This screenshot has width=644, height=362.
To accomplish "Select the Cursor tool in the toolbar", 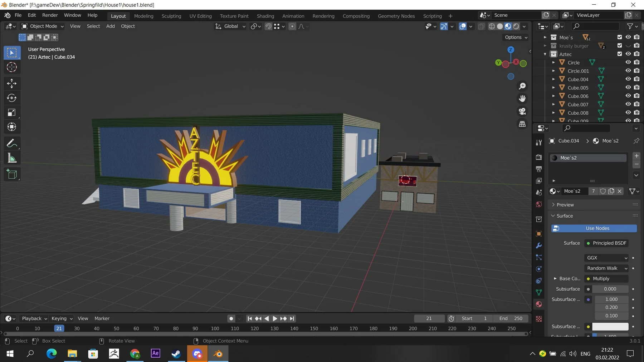I will [x=12, y=67].
